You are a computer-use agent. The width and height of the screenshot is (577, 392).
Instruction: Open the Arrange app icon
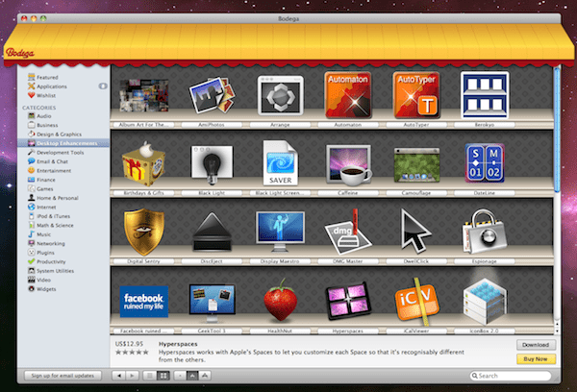click(281, 95)
